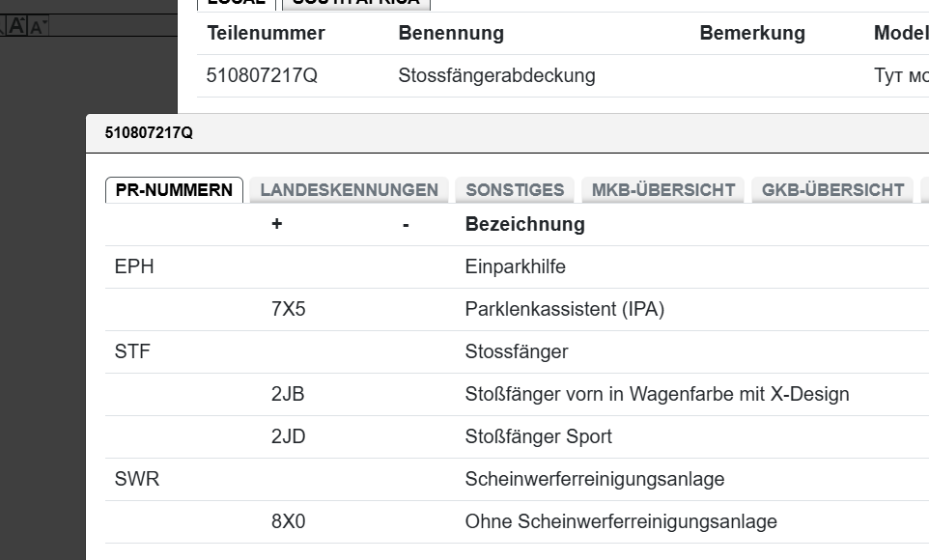Image resolution: width=929 pixels, height=560 pixels.
Task: Click the Teilenummer column header
Action: tap(266, 33)
